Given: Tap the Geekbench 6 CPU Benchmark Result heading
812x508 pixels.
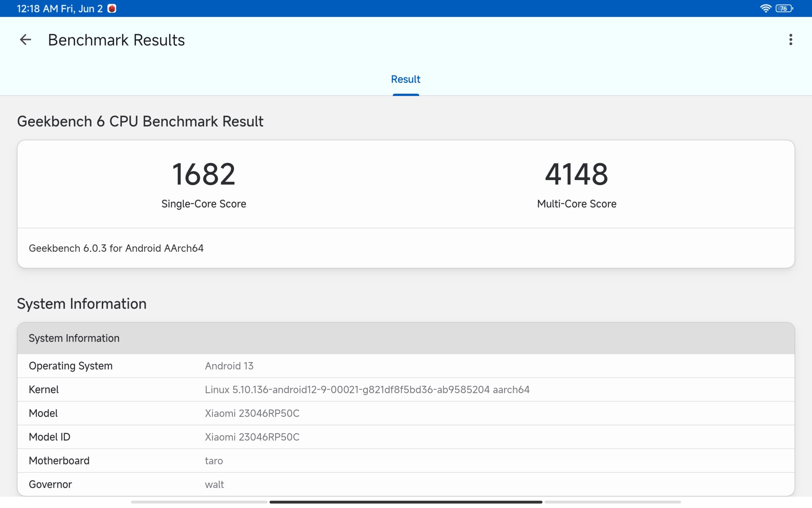Looking at the screenshot, I should point(140,121).
